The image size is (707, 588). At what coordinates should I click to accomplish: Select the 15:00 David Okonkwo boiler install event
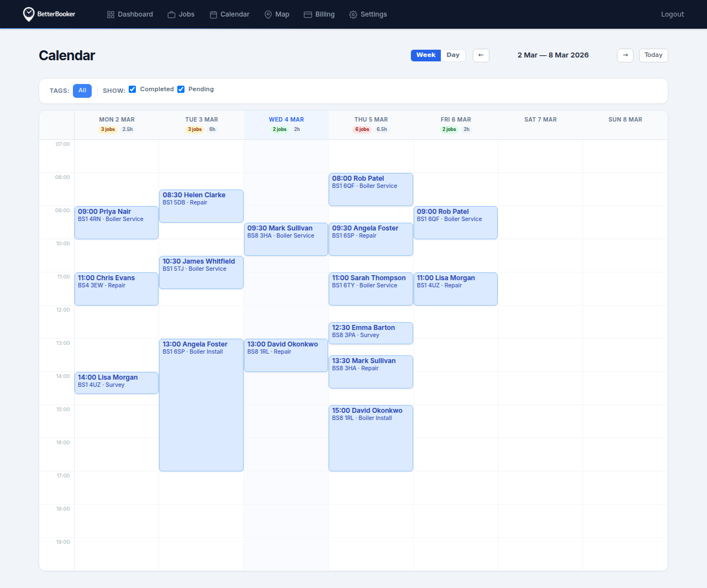pos(371,437)
